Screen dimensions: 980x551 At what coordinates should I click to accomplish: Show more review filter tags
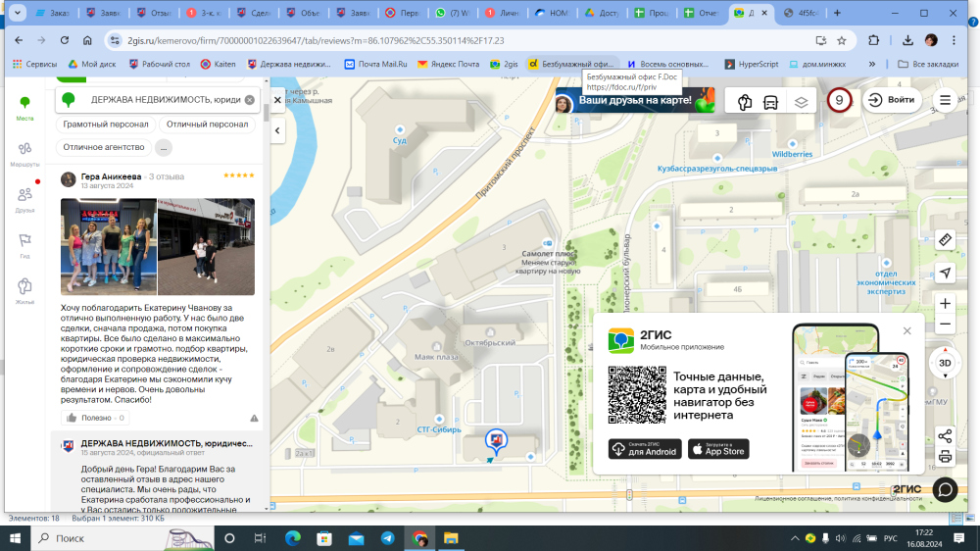pos(164,148)
